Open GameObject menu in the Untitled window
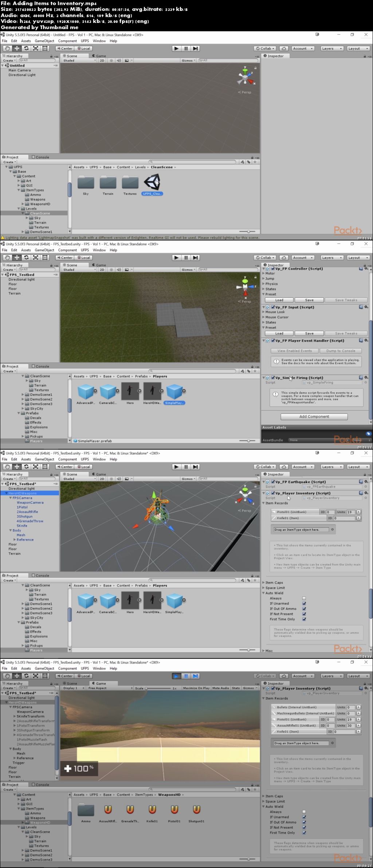The width and height of the screenshot is (373, 868). [x=44, y=41]
